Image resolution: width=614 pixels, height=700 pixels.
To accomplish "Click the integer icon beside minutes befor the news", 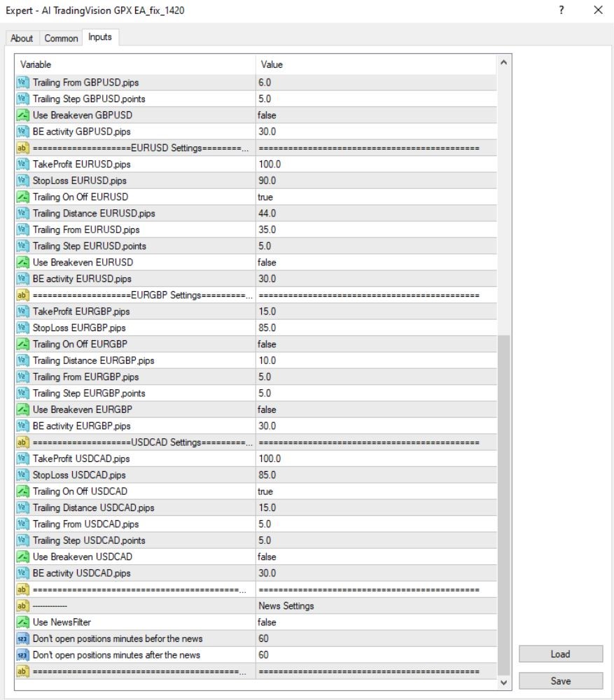I will tap(22, 639).
